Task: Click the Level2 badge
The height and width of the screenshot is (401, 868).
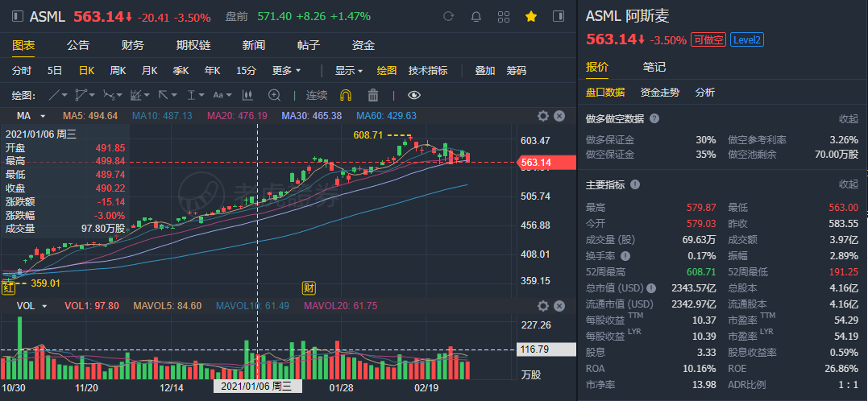Action: coord(747,39)
